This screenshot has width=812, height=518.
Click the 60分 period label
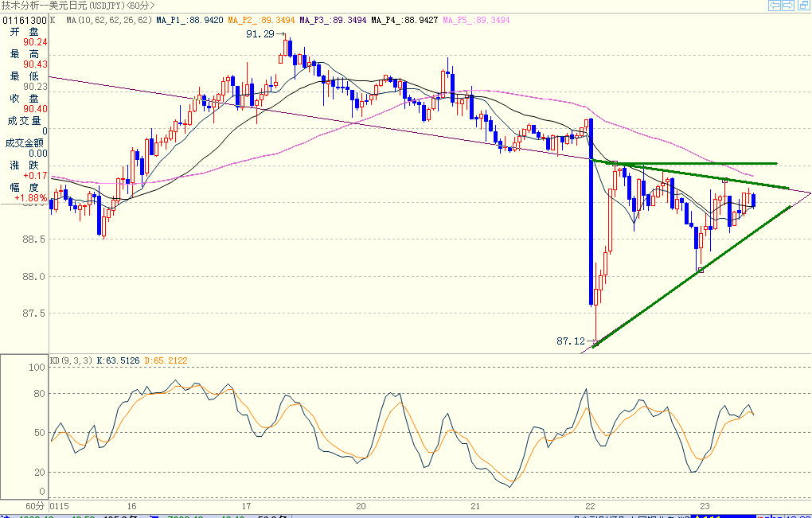coord(35,506)
